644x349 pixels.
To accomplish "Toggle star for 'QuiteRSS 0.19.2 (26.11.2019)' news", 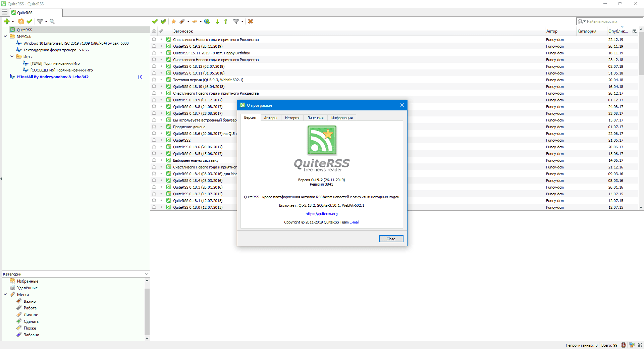I will tap(154, 46).
